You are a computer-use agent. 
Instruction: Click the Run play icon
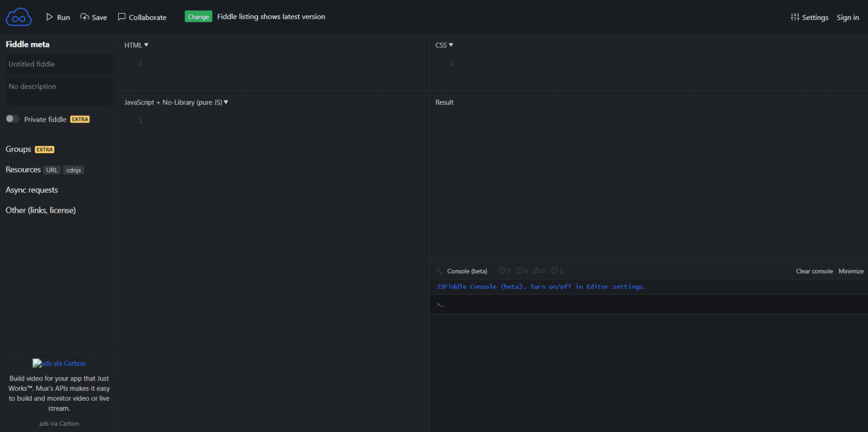tap(50, 17)
